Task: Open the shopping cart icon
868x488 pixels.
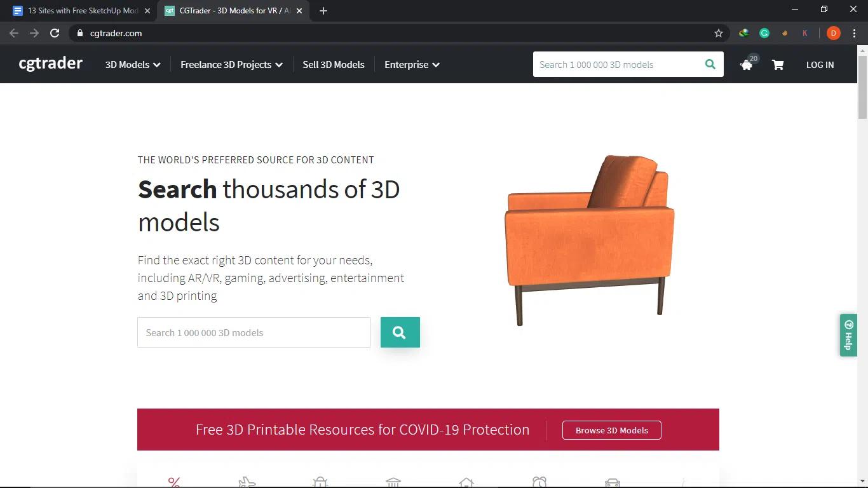Action: pyautogui.click(x=778, y=64)
